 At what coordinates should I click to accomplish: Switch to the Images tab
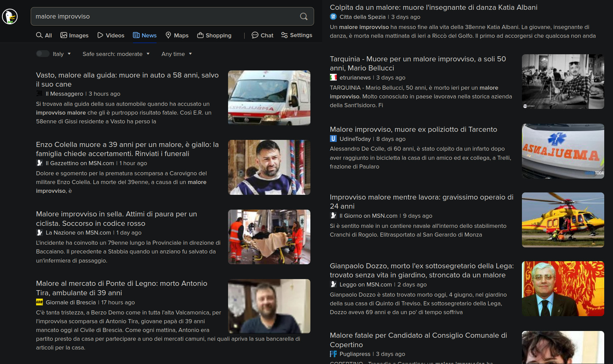(x=74, y=35)
